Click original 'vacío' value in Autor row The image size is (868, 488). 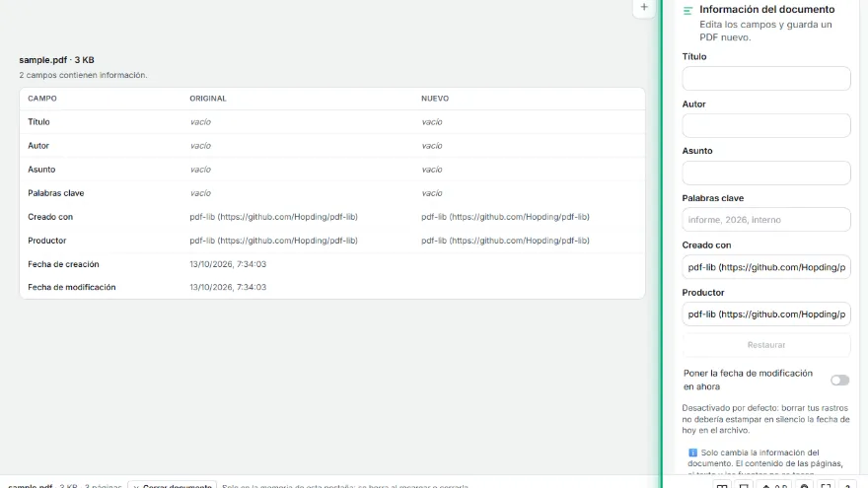200,146
